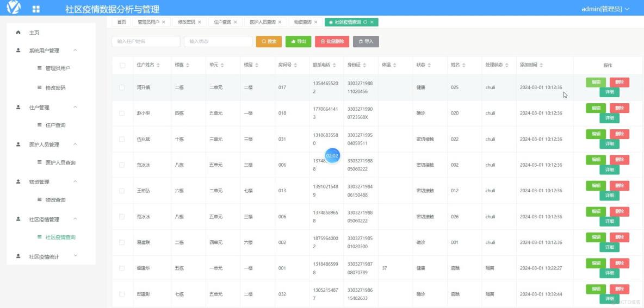The image size is (644, 308).
Task: Collapse the 住户管理 menu chevron
Action: pos(75,106)
